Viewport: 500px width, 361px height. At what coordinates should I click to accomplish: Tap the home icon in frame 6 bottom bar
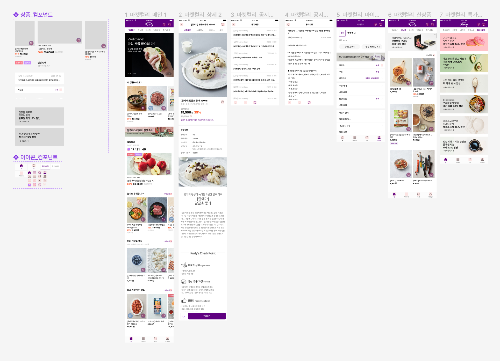[394, 194]
